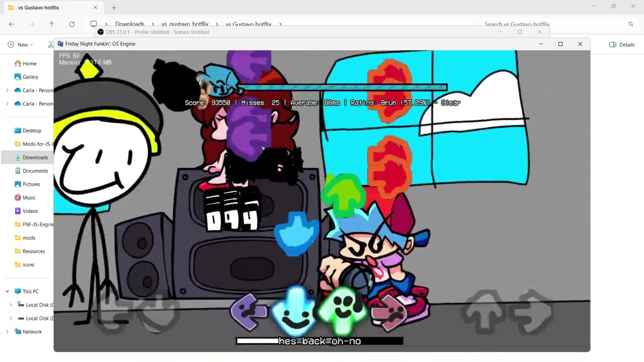Click the Back arrow in File Explorer
The image size is (644, 362).
pyautogui.click(x=12, y=24)
